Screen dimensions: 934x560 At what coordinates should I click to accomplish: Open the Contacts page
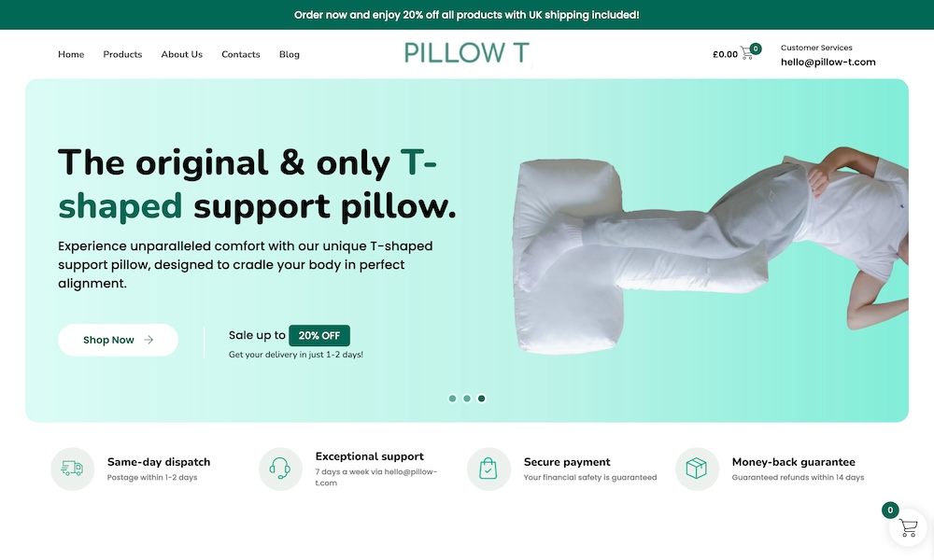pos(241,54)
